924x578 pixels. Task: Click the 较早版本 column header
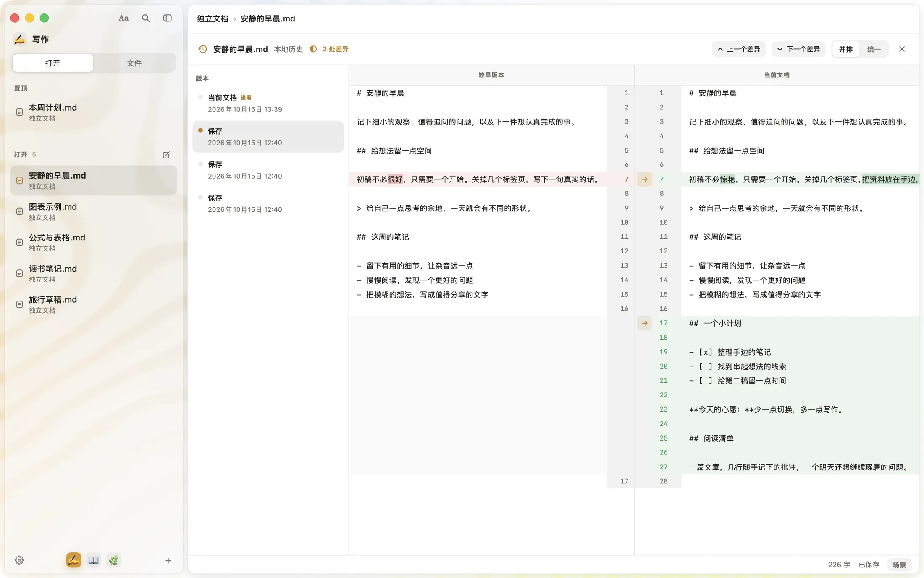[491, 75]
